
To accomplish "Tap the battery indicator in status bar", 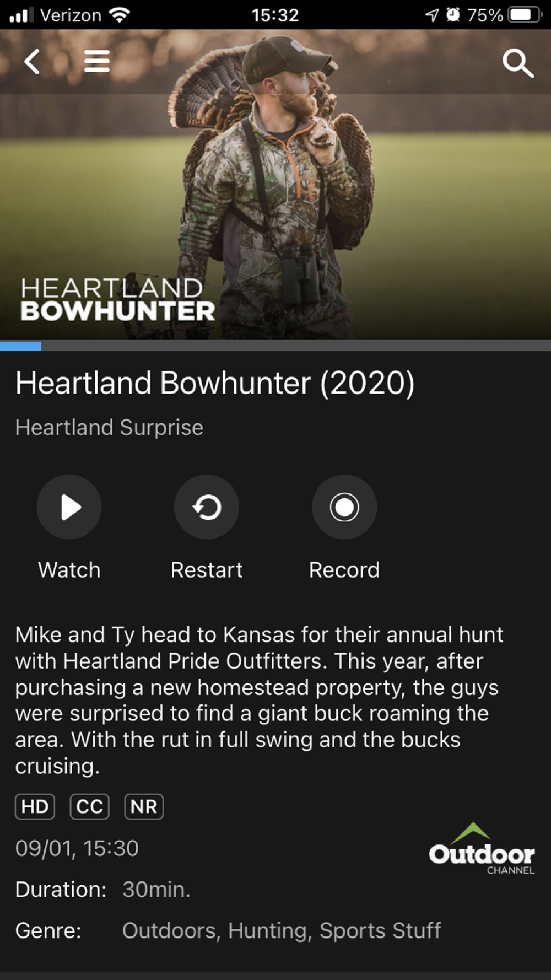I will pyautogui.click(x=525, y=15).
